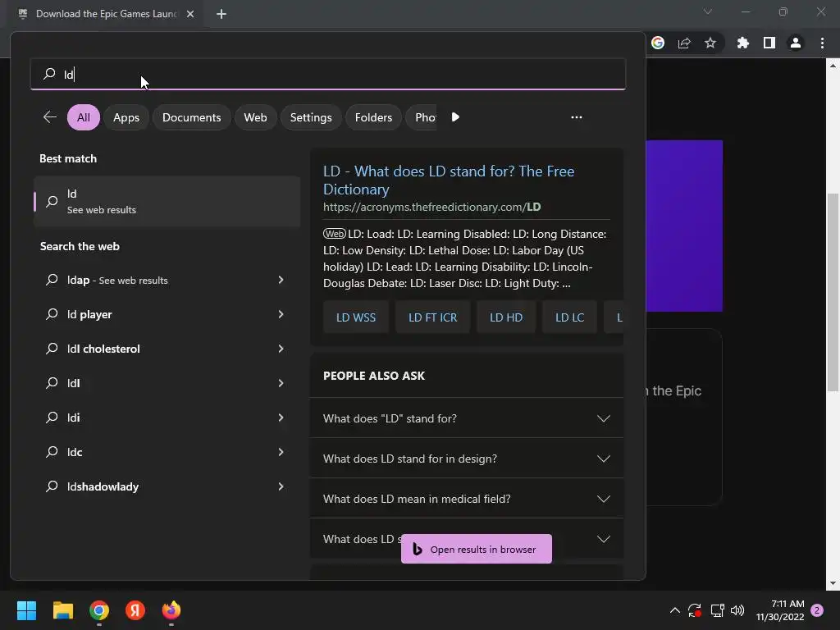This screenshot has height=630, width=840.
Task: Expand What does LD mean in medical field
Action: (x=467, y=498)
